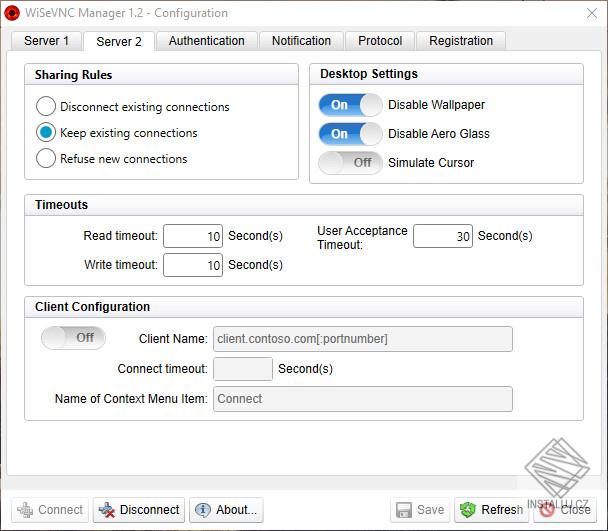Screen dimensions: 608x531
Task: Turn on the Simulate Cursor switch
Action: coord(351,163)
